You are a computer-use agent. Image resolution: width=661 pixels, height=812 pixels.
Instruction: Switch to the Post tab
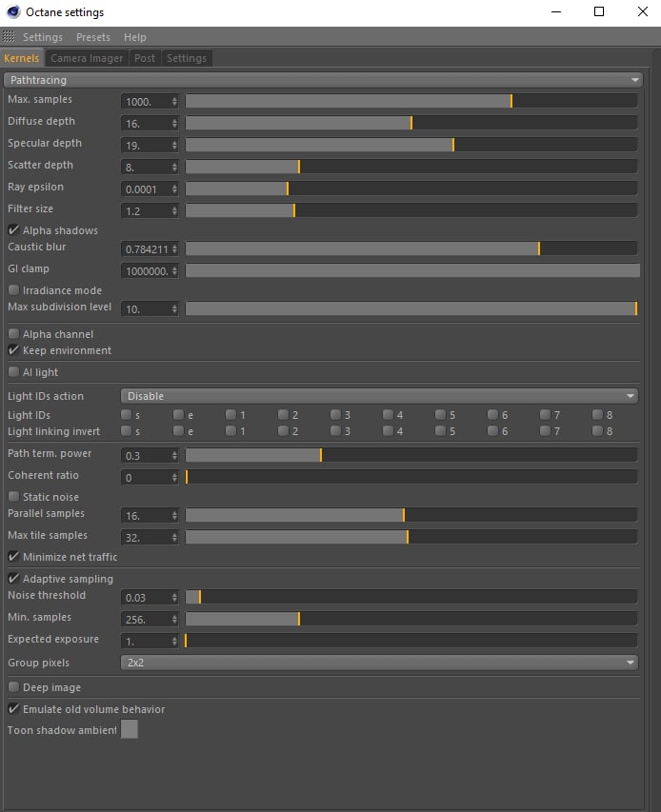pos(145,58)
